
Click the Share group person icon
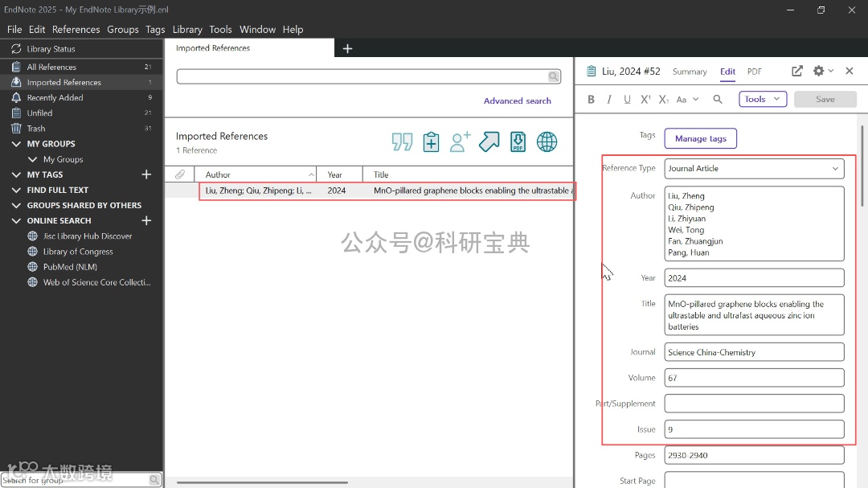[460, 141]
